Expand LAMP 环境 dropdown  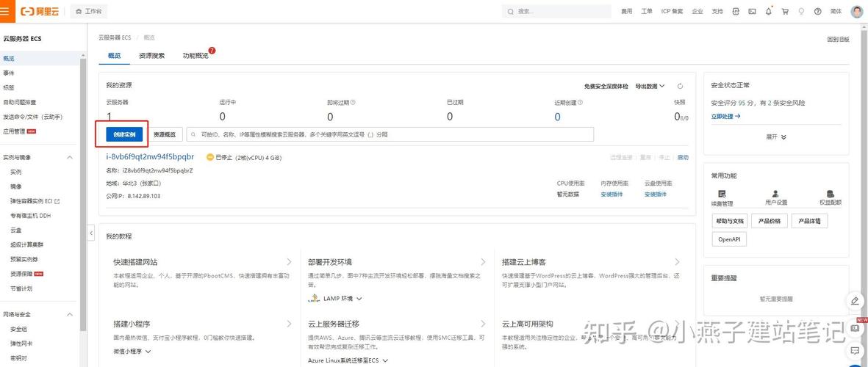click(x=342, y=299)
